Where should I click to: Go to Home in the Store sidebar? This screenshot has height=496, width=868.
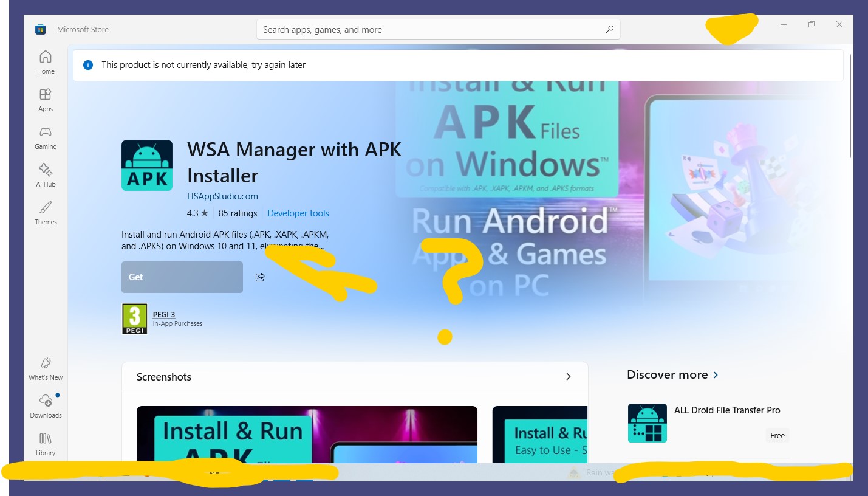pyautogui.click(x=46, y=63)
